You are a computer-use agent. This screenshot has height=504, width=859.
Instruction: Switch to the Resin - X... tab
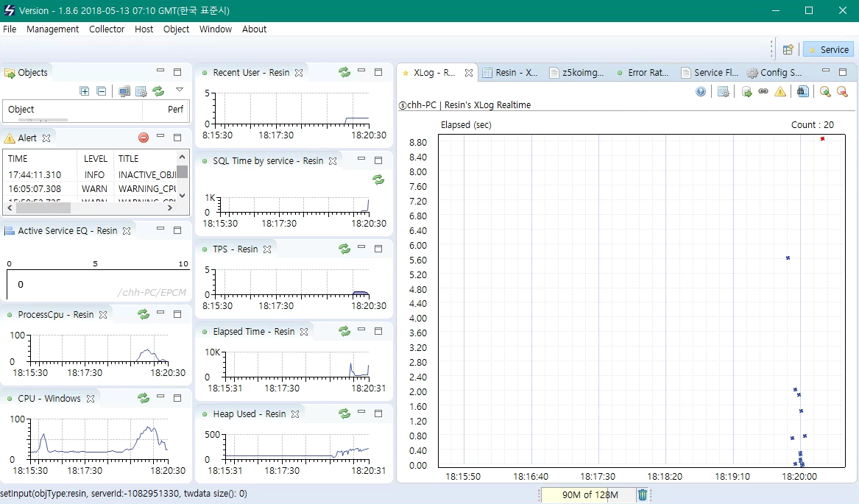(511, 72)
